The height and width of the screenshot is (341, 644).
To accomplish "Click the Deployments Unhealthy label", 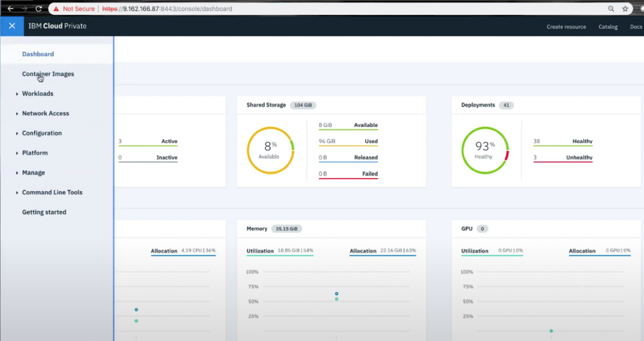I will pos(580,158).
